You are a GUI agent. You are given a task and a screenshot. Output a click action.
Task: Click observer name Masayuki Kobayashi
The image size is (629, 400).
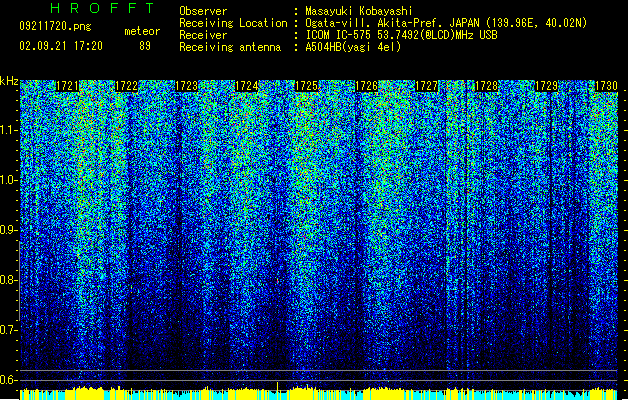pos(359,11)
